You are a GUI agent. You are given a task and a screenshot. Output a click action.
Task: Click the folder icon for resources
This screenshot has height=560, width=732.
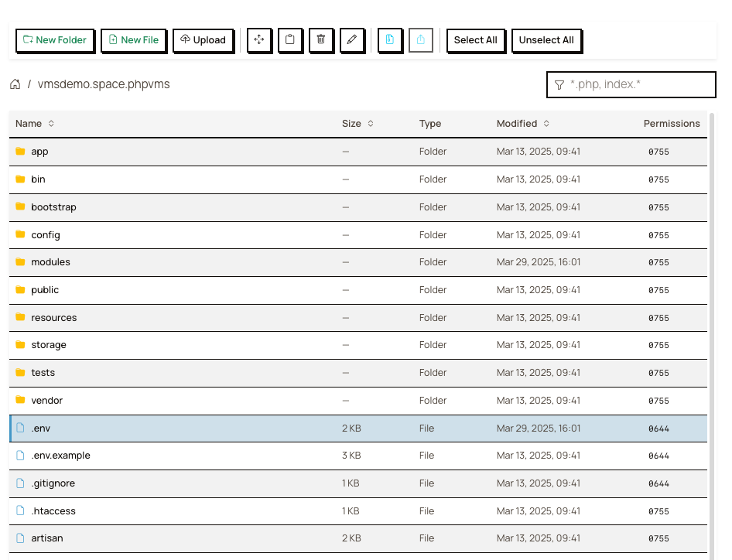pyautogui.click(x=20, y=317)
